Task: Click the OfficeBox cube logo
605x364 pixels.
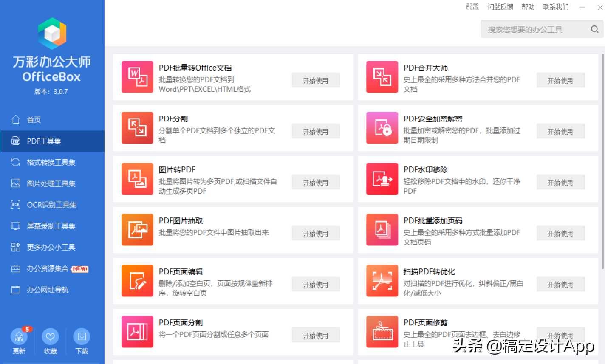Action: click(52, 33)
